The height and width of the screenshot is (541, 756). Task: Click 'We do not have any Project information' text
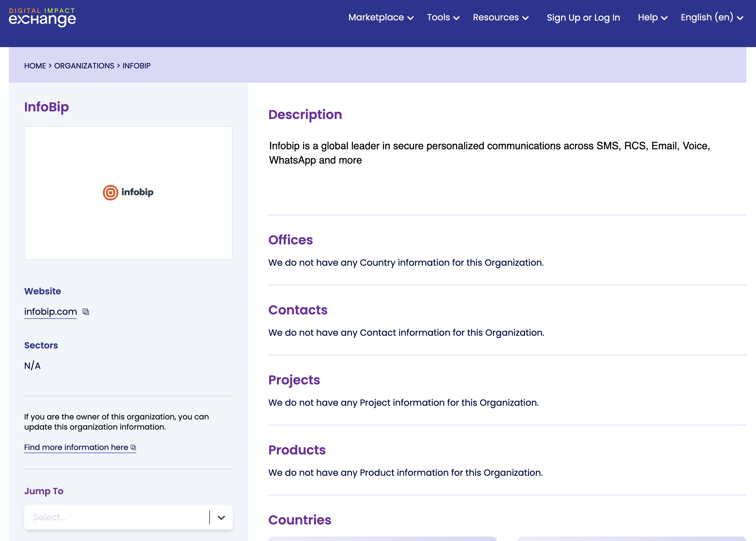403,403
